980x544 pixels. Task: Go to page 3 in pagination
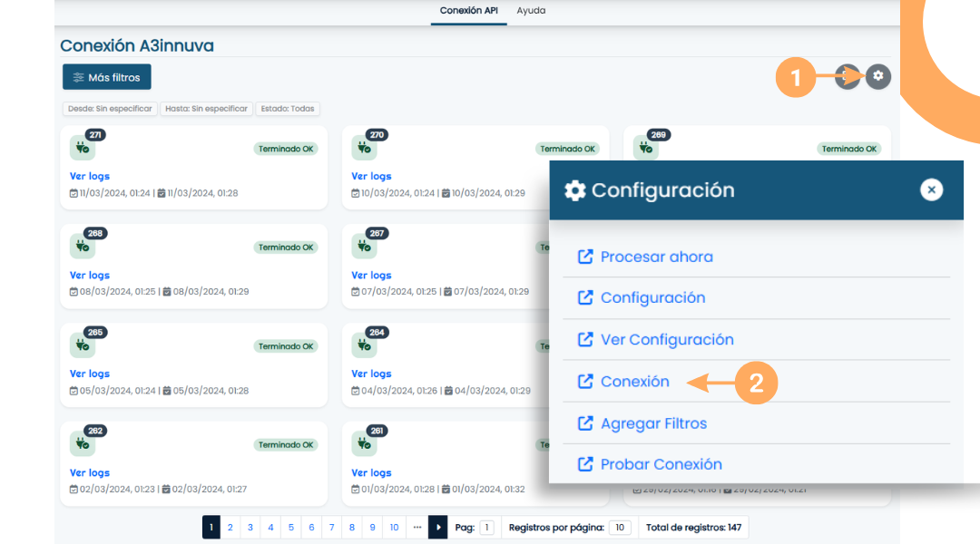(x=250, y=527)
